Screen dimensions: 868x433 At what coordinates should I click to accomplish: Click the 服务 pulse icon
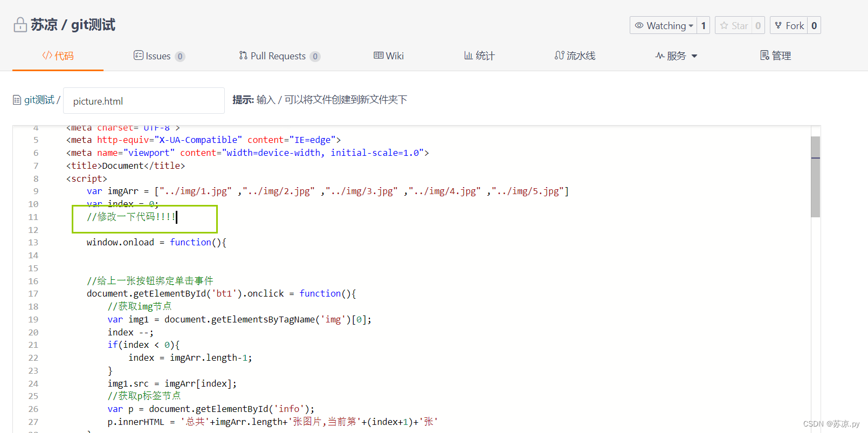tap(660, 56)
